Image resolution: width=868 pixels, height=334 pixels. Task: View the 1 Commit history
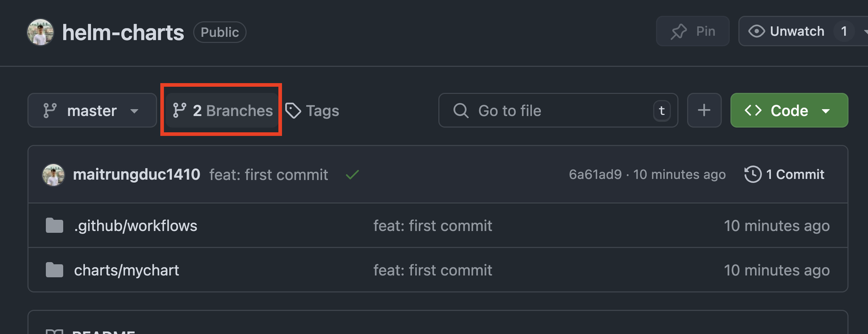(x=784, y=175)
